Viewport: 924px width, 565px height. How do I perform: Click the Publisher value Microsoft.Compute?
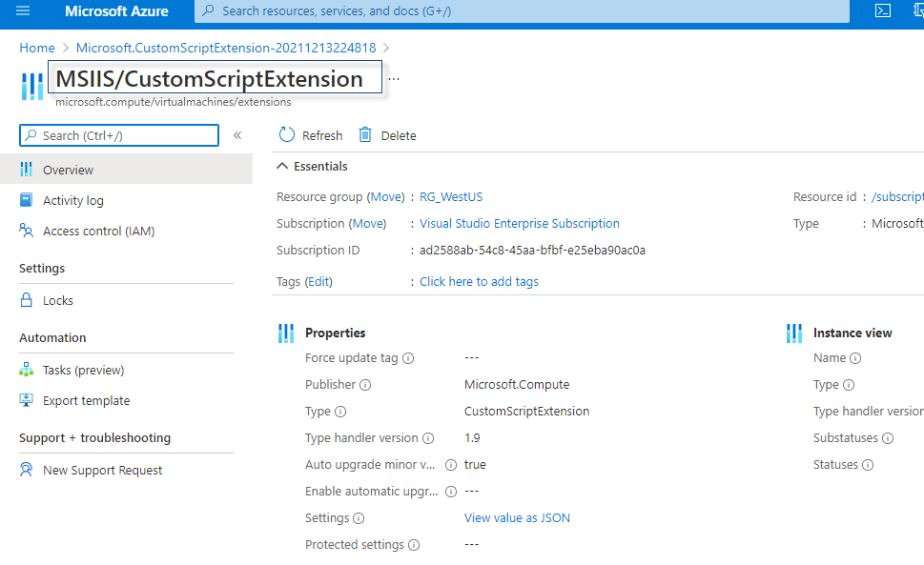click(517, 384)
